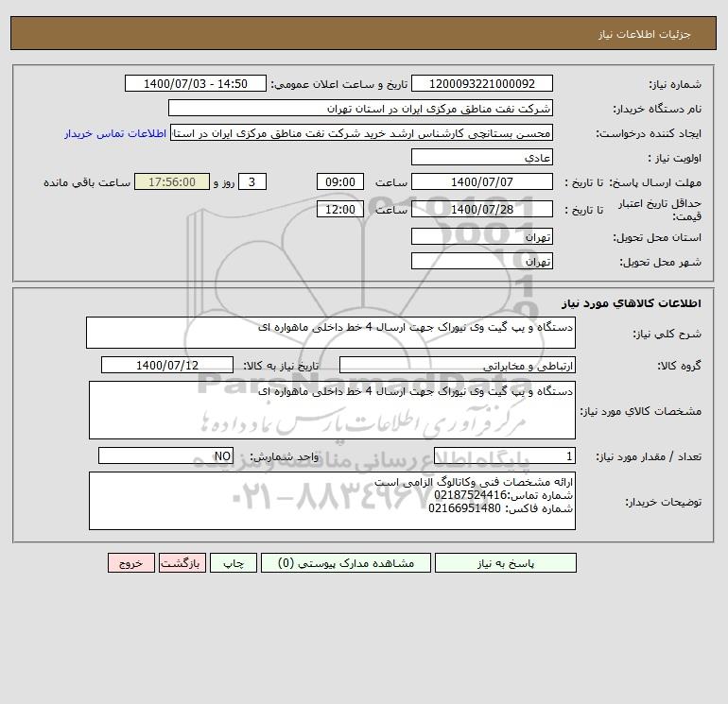
Task: Click the need date field 1400/07/12
Action: [167, 365]
